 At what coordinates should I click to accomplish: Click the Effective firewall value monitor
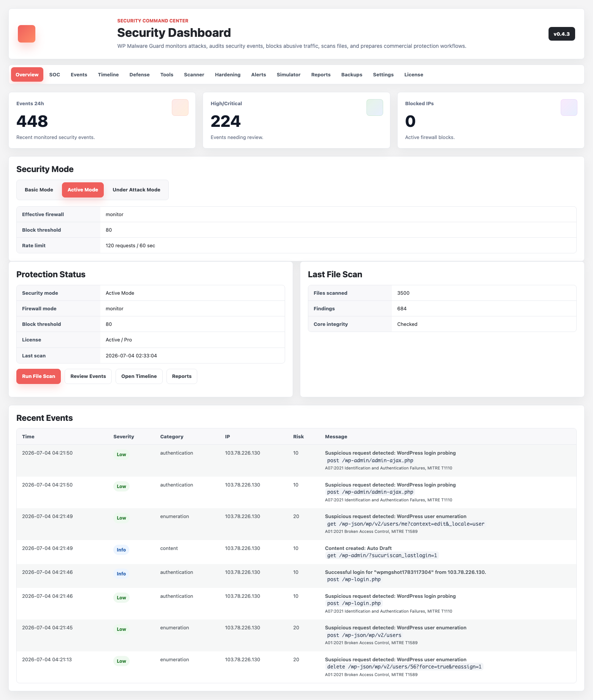114,215
